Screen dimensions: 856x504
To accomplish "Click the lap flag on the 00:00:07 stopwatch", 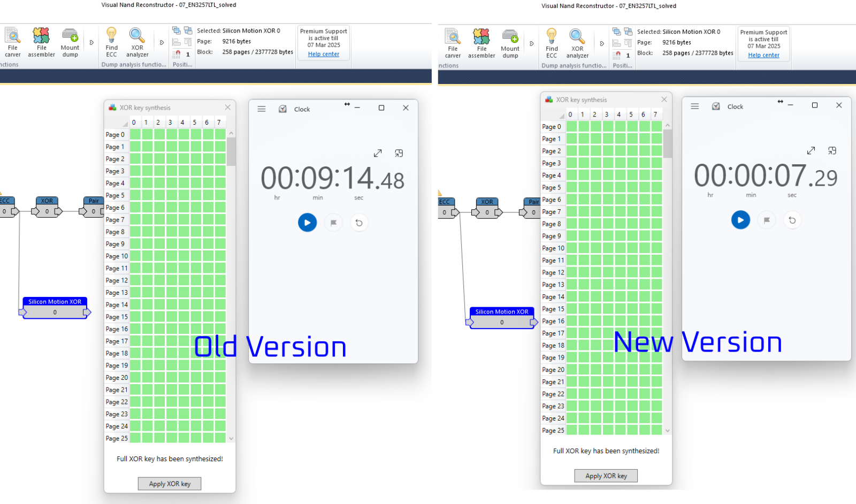I will pyautogui.click(x=767, y=220).
